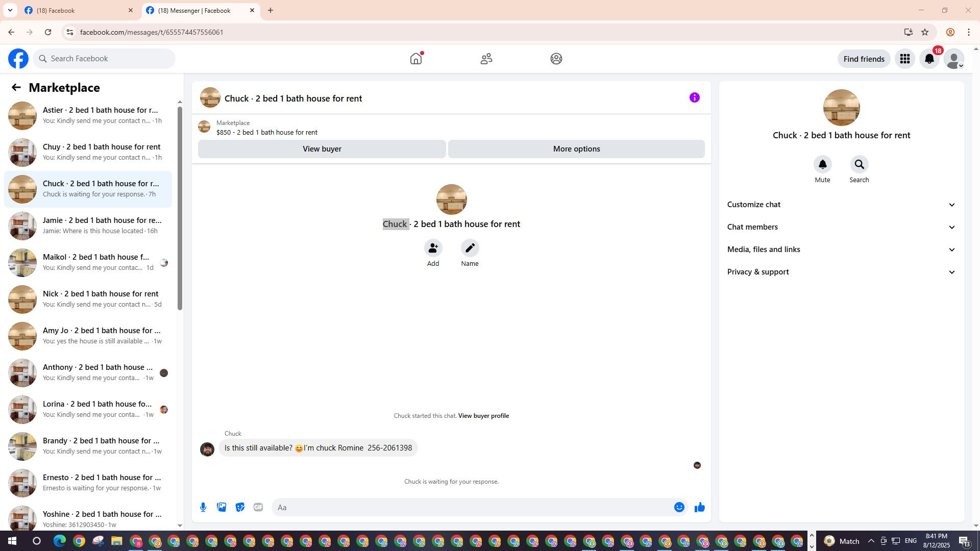Screen dimensions: 980x551
Task: Open the emoji picker in message box
Action: coord(679,507)
